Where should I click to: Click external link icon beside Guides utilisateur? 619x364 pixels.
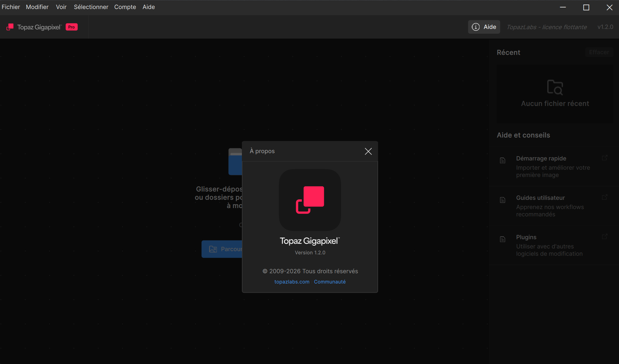point(605,197)
